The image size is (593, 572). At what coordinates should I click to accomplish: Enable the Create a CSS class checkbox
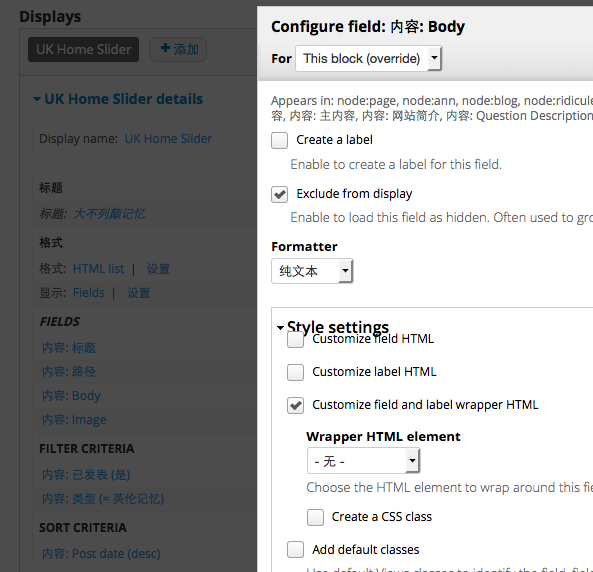coord(315,517)
